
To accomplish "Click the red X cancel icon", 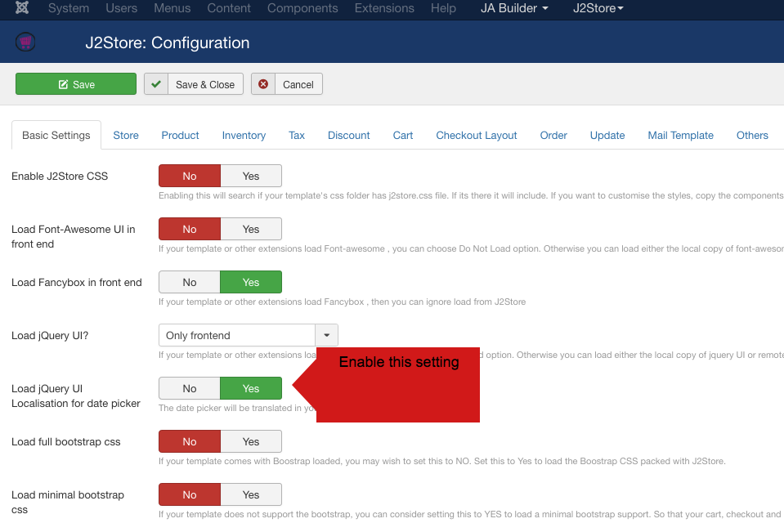I will point(263,84).
